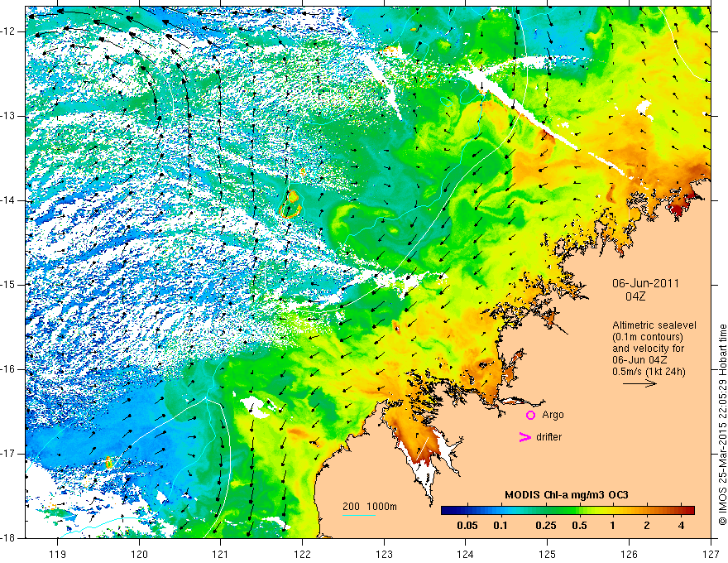This screenshot has width=728, height=563.
Task: Click the Altimetric sealevel caption text
Action: 654,325
